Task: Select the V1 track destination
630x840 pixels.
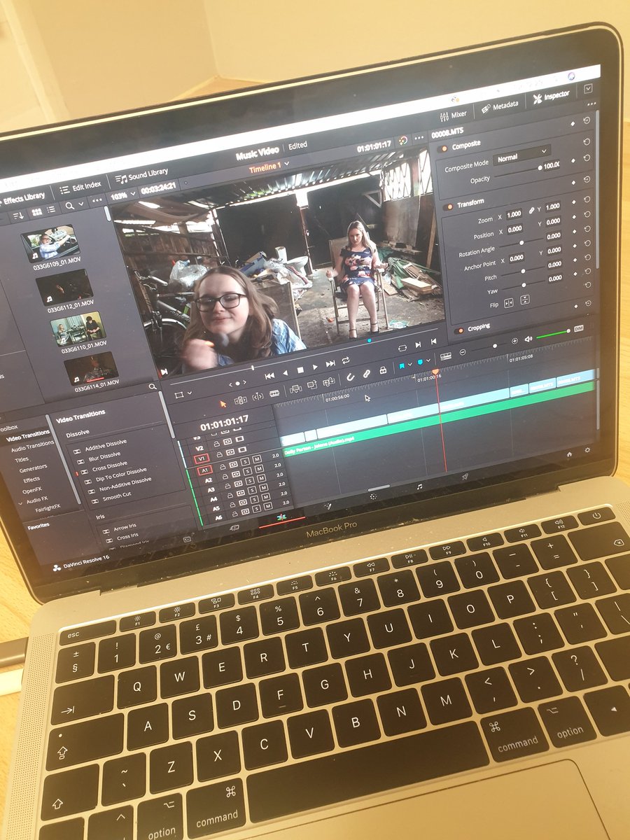Action: click(202, 459)
